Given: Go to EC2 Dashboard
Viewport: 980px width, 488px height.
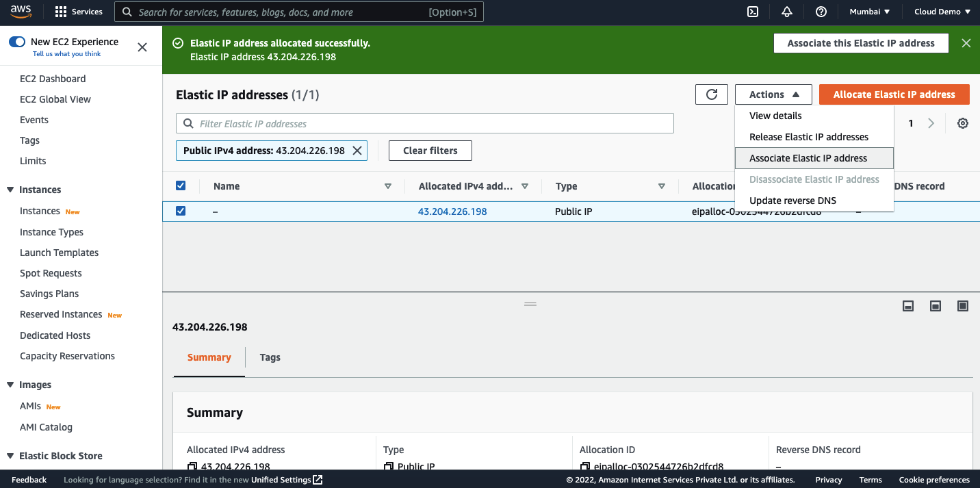Looking at the screenshot, I should point(53,79).
